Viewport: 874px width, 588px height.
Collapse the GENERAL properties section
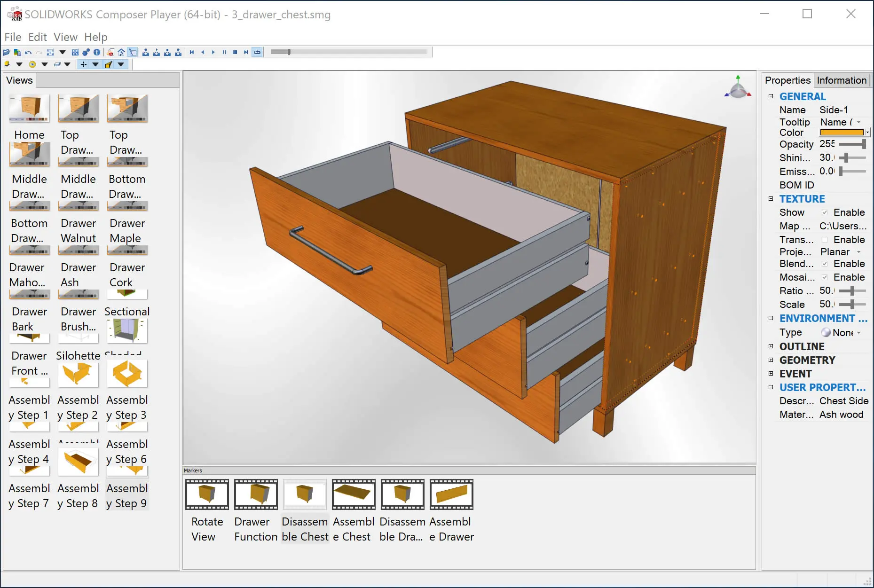[x=771, y=96]
